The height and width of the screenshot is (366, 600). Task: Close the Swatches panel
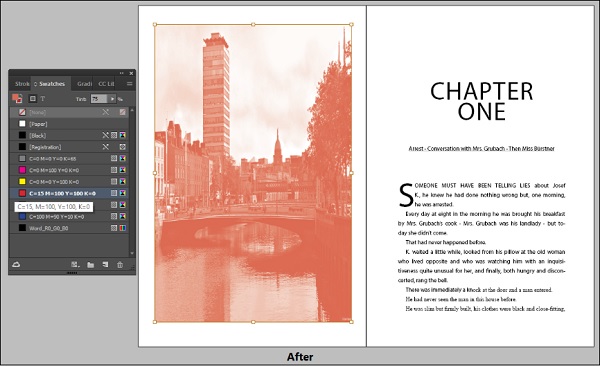point(131,73)
